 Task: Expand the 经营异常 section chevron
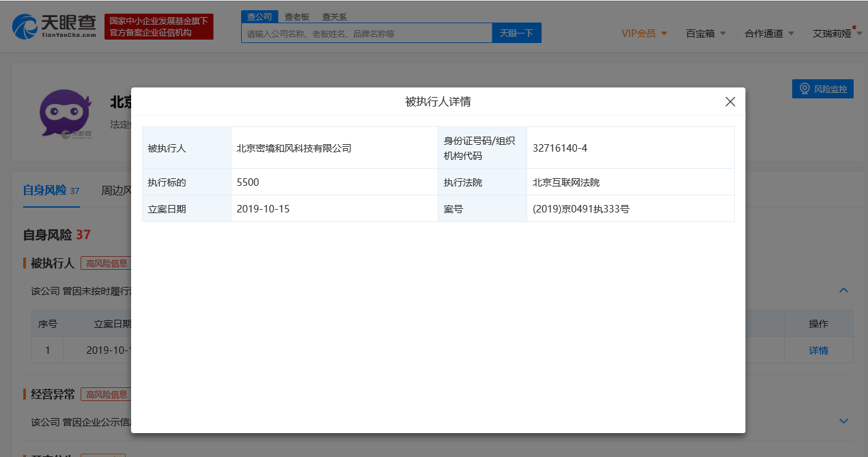pos(843,421)
